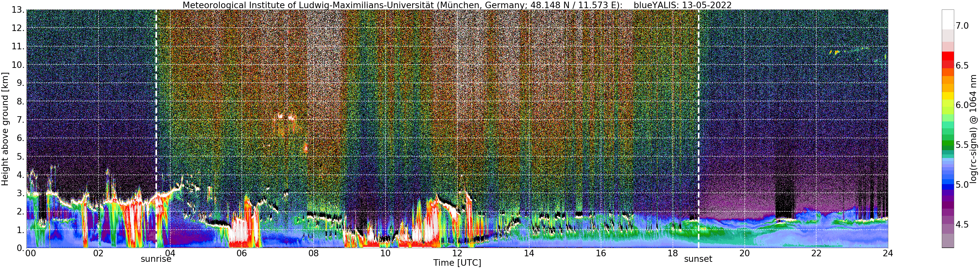Click the white top segment of the colorbar
The width and height of the screenshot is (980, 269).
coord(948,19)
